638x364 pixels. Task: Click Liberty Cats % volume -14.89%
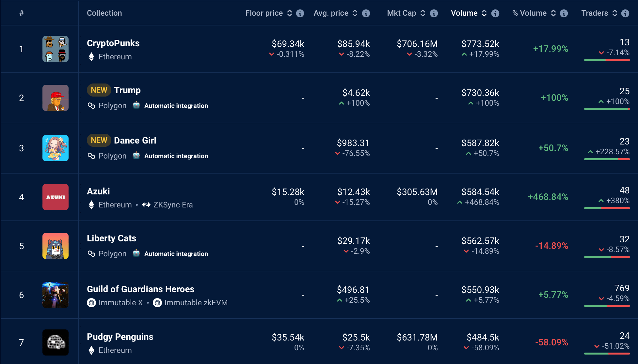point(552,246)
